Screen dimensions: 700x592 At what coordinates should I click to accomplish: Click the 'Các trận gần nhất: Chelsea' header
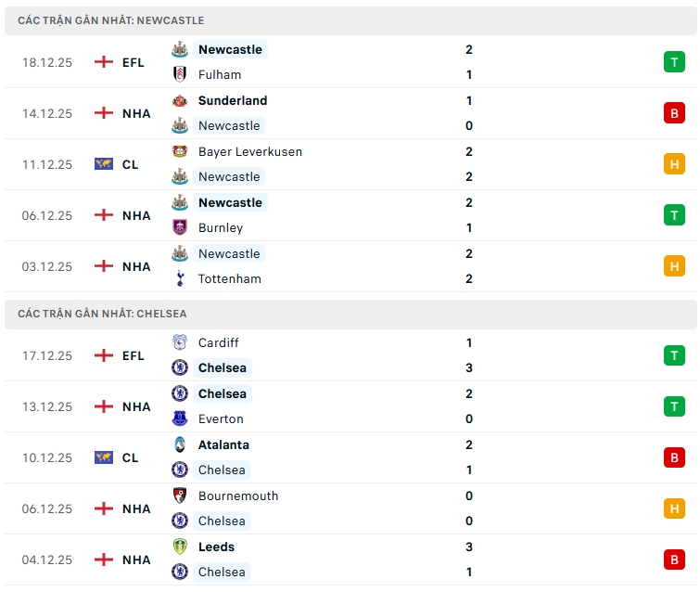(x=102, y=314)
